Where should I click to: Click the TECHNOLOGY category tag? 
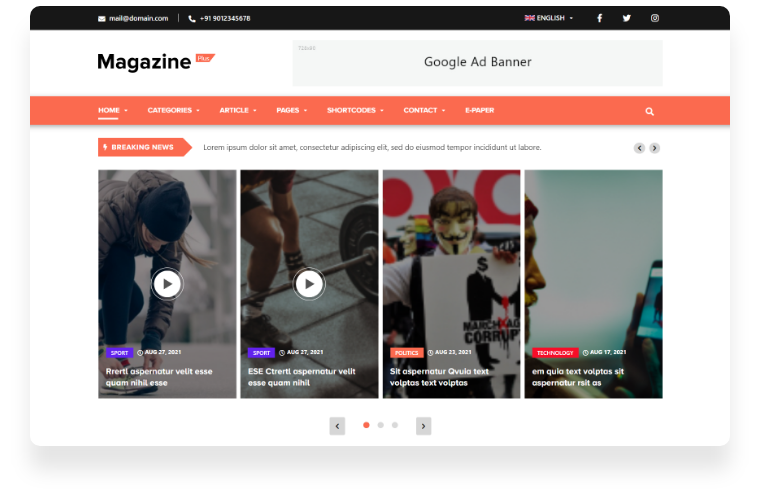click(555, 353)
